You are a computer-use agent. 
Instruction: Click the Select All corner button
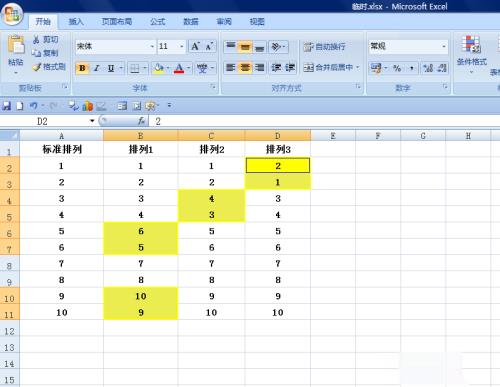click(x=10, y=135)
